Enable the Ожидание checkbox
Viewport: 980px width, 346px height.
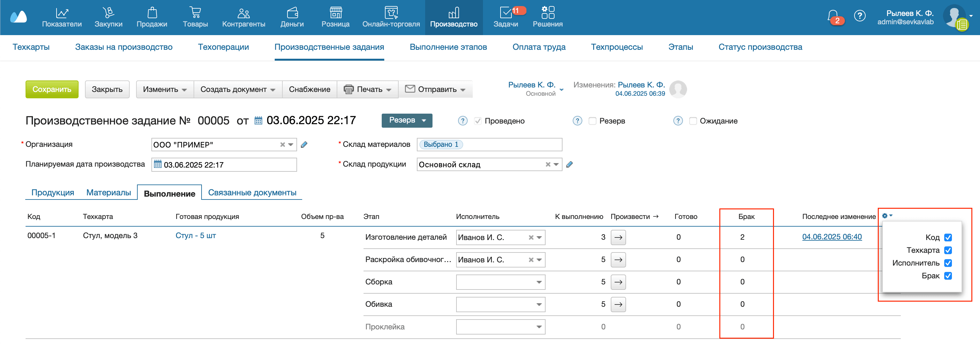coord(693,121)
